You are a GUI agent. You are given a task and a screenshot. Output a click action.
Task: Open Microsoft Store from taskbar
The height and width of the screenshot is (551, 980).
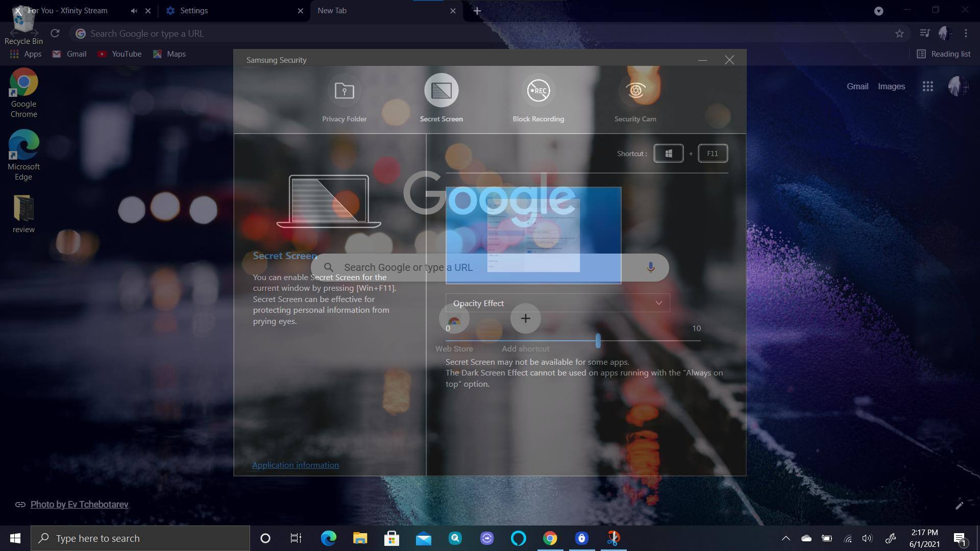pos(391,538)
